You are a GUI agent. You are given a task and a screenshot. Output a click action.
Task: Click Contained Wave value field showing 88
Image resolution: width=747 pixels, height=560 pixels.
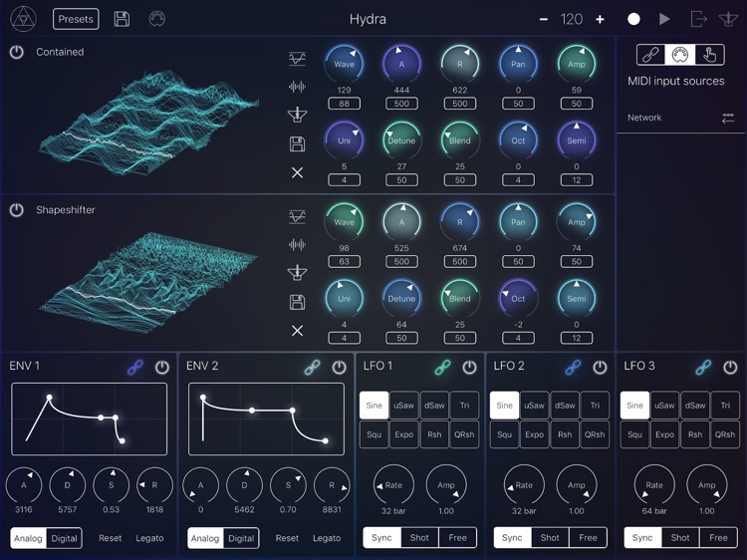344,104
